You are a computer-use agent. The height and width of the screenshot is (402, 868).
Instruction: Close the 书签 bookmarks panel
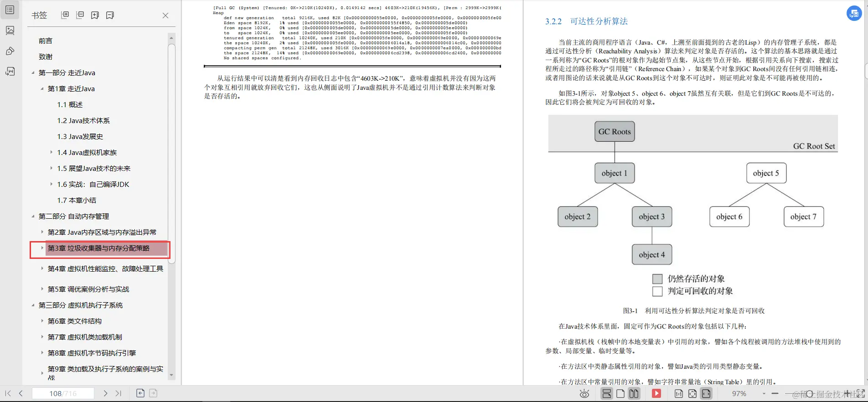(165, 15)
